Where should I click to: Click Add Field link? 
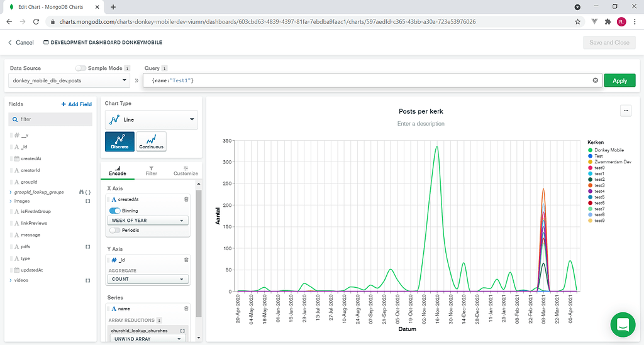tap(76, 104)
